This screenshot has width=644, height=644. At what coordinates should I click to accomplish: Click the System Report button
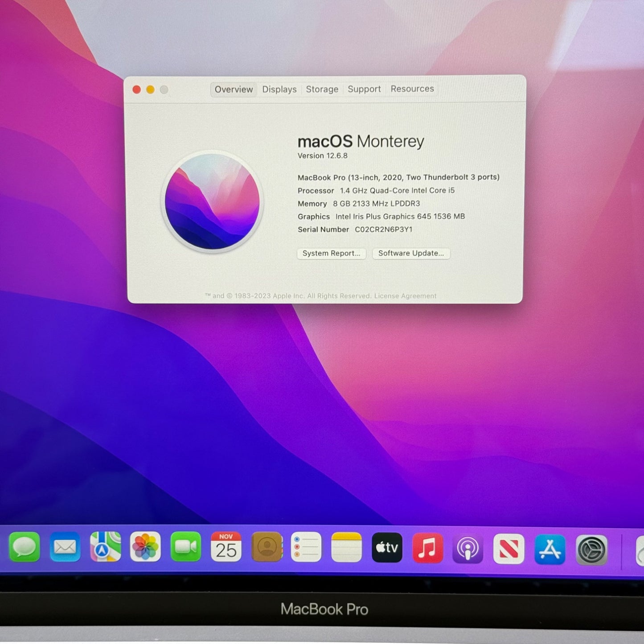331,254
